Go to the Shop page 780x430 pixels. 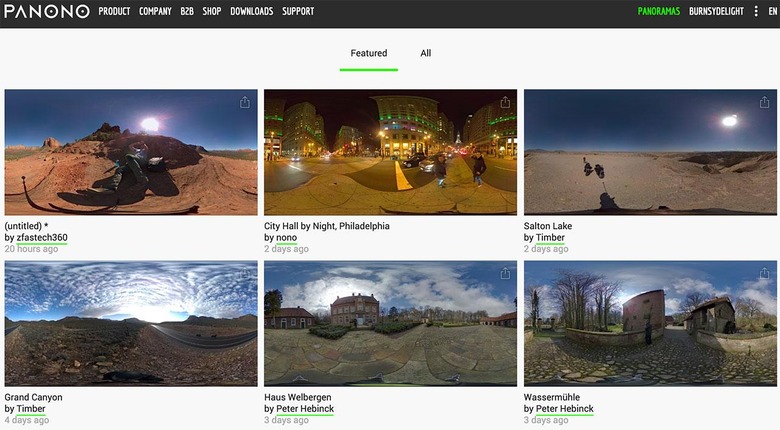[211, 12]
